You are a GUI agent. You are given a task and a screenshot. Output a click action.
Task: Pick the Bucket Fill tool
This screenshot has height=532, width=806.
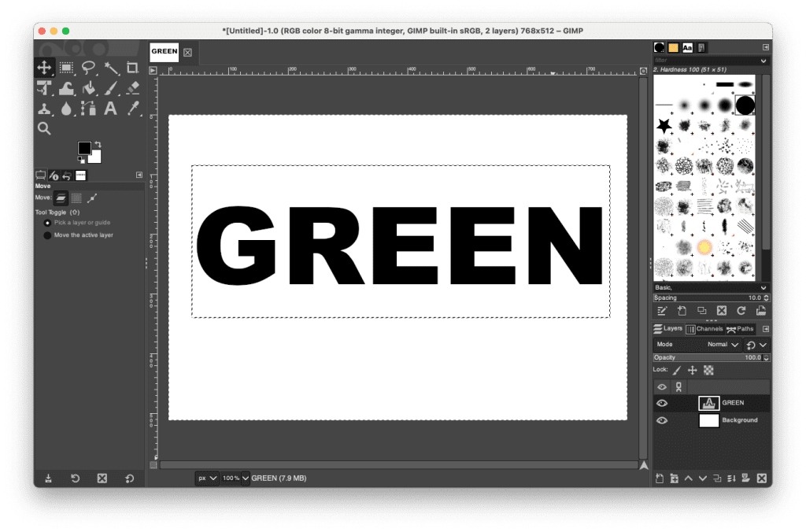[88, 88]
